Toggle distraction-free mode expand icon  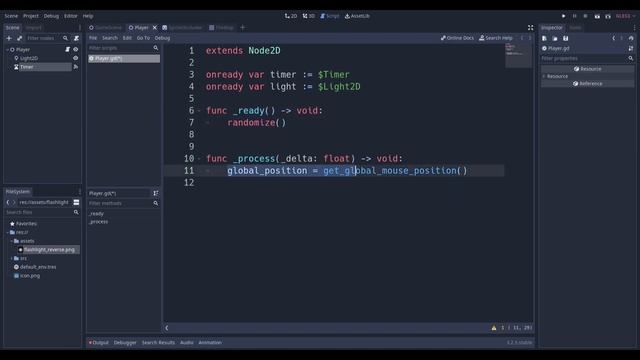(x=531, y=27)
